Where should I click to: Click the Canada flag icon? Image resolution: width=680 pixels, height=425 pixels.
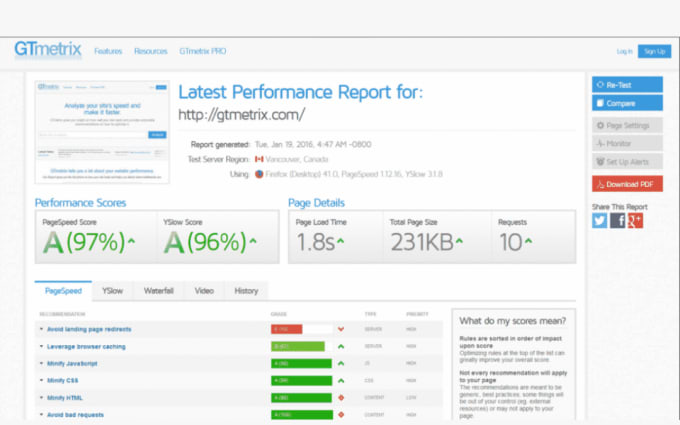tap(259, 159)
